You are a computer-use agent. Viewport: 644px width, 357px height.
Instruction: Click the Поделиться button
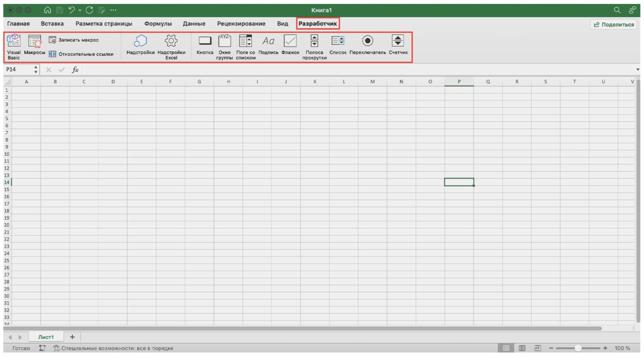tap(614, 25)
